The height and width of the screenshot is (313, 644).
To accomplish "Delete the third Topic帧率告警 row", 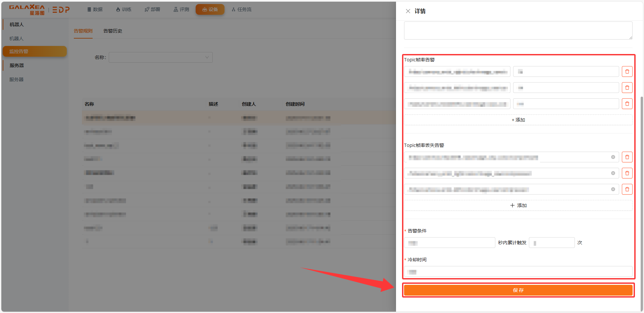I will [627, 104].
